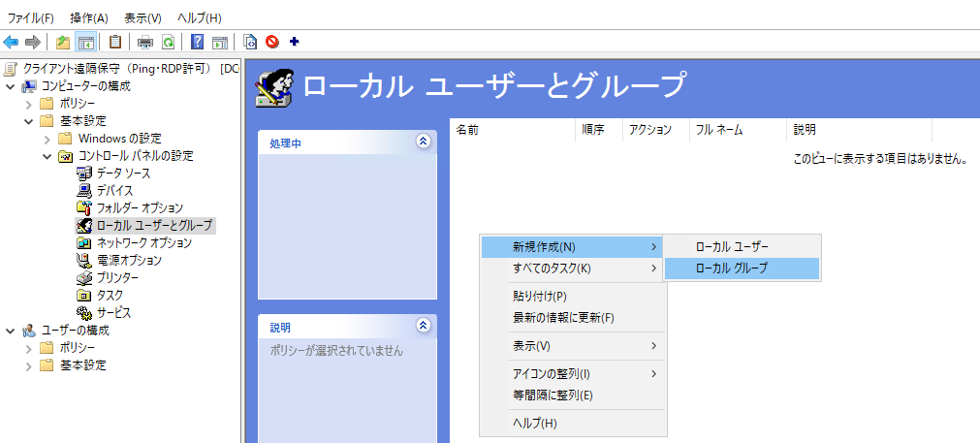Select the 電源オプション tree label
The height and width of the screenshot is (443, 980).
point(129,260)
